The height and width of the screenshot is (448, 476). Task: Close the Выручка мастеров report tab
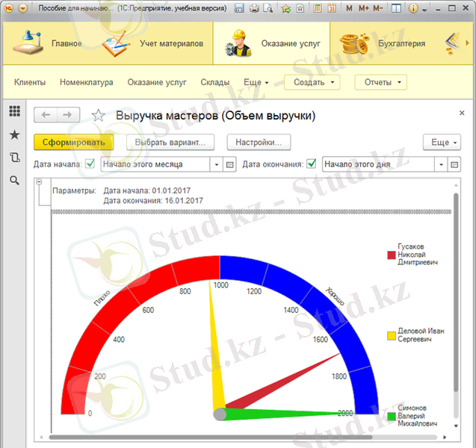(462, 113)
